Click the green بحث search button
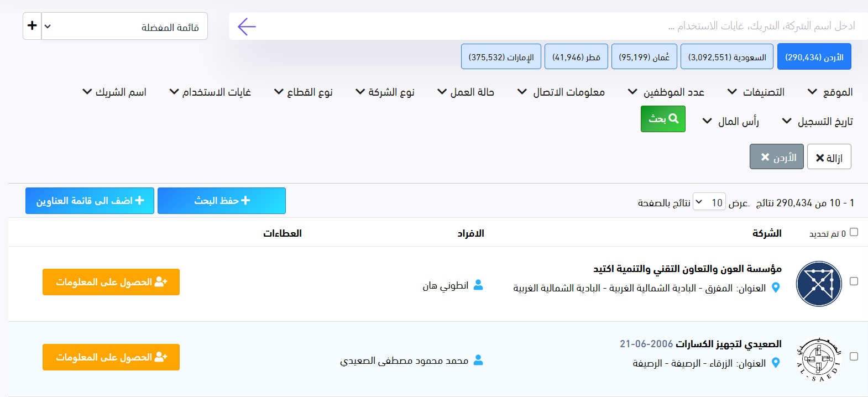The height and width of the screenshot is (397, 868). tap(663, 119)
